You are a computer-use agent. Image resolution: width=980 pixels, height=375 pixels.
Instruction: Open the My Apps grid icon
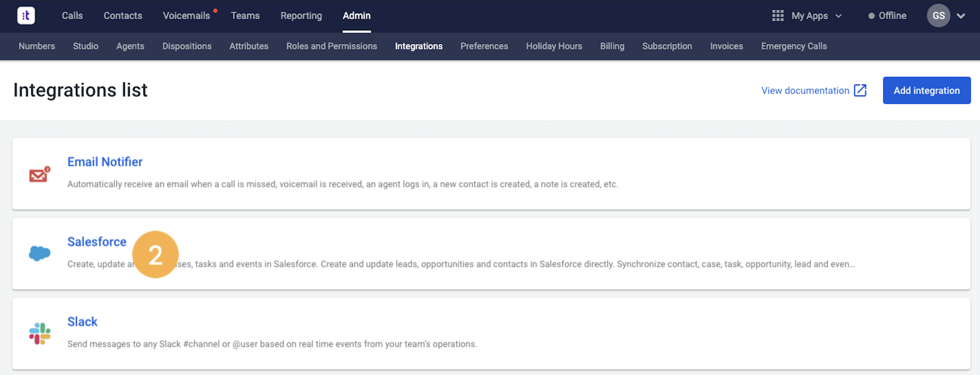tap(777, 16)
